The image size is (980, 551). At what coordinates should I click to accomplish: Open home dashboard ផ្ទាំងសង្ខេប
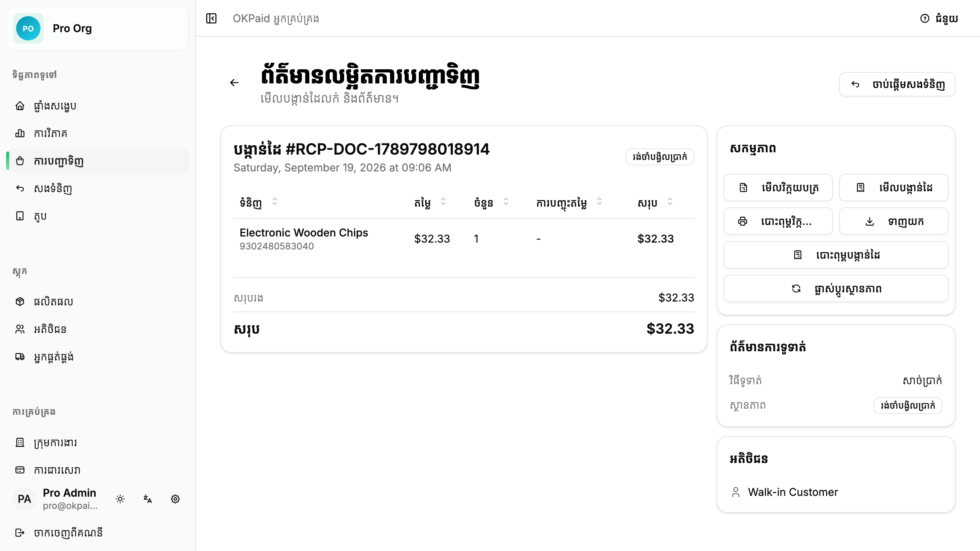point(98,106)
